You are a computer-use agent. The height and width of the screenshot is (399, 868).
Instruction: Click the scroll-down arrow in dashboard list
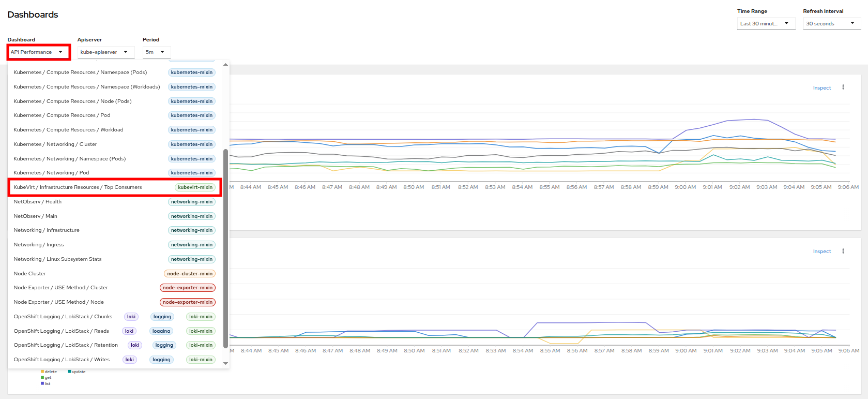click(x=225, y=363)
